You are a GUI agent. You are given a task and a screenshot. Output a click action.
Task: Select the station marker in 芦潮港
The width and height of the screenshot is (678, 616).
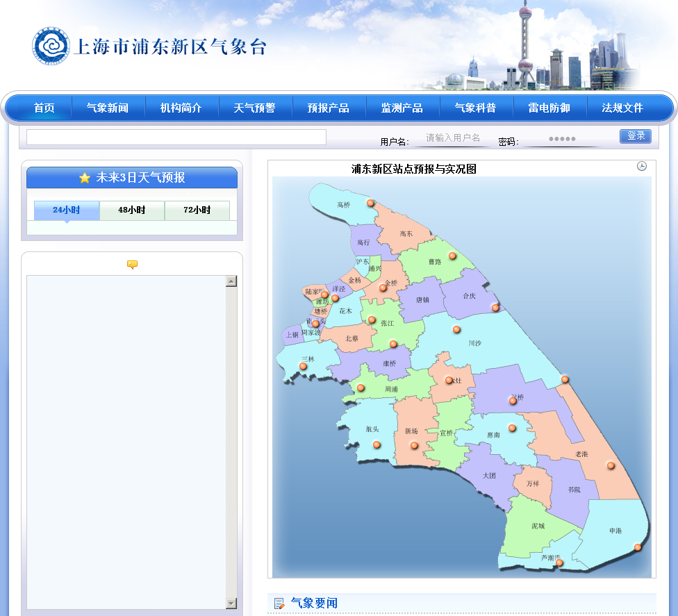coord(559,563)
